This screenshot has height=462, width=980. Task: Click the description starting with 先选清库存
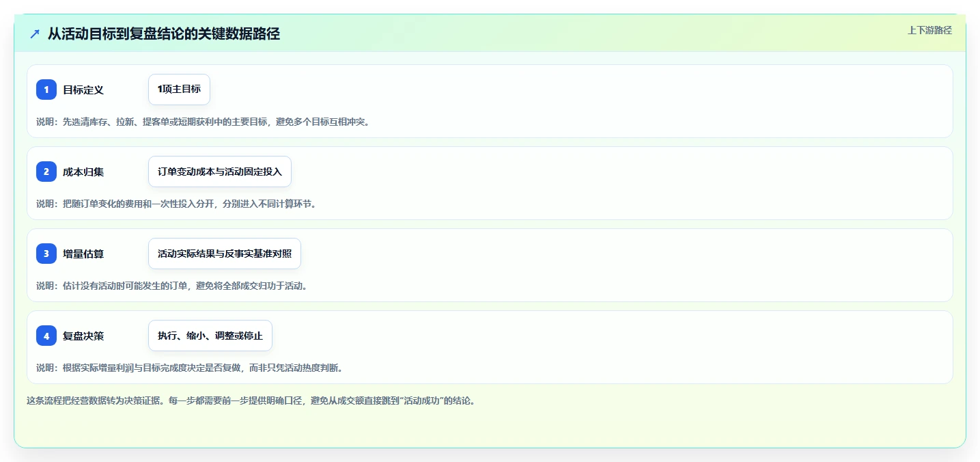pos(203,122)
